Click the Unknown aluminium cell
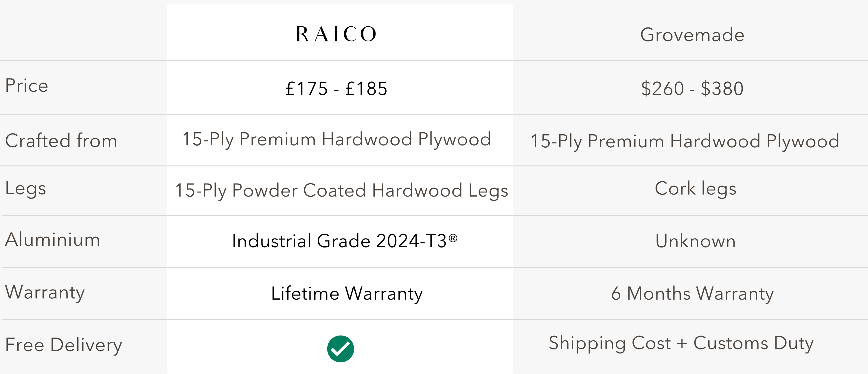868x374 pixels. pos(695,241)
